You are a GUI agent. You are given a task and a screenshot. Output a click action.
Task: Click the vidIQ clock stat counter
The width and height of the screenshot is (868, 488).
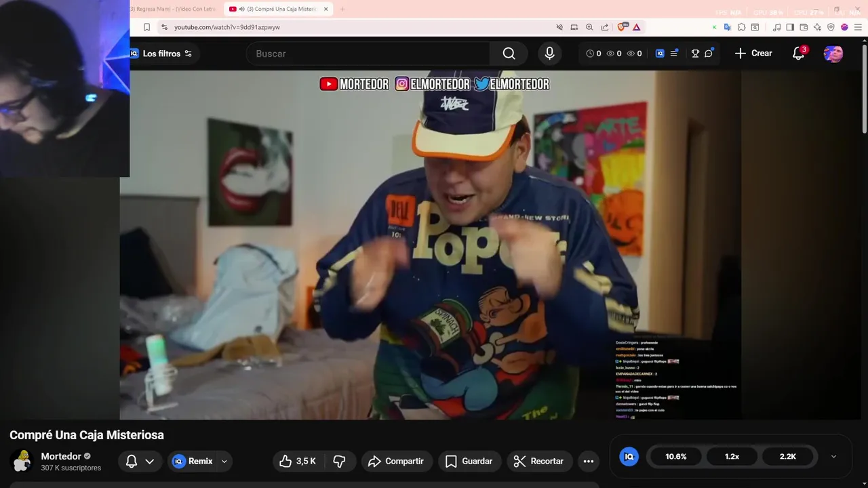593,54
